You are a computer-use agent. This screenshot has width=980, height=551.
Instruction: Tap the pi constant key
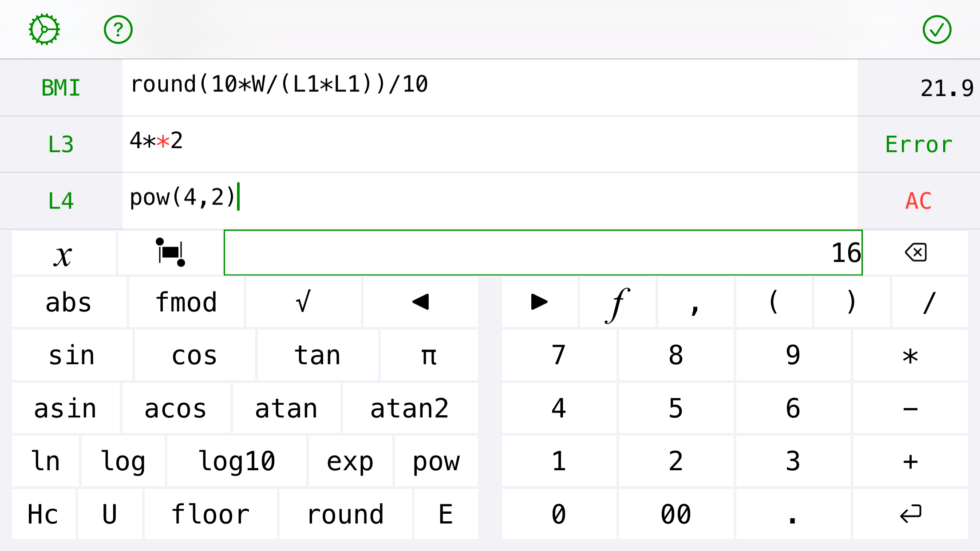pos(429,355)
